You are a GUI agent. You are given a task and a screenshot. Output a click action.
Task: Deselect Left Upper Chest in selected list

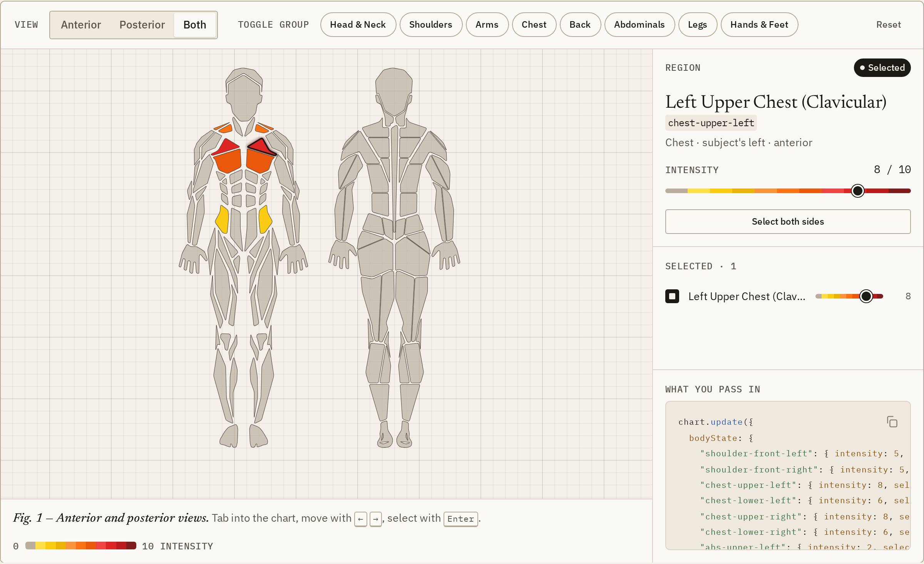click(672, 296)
